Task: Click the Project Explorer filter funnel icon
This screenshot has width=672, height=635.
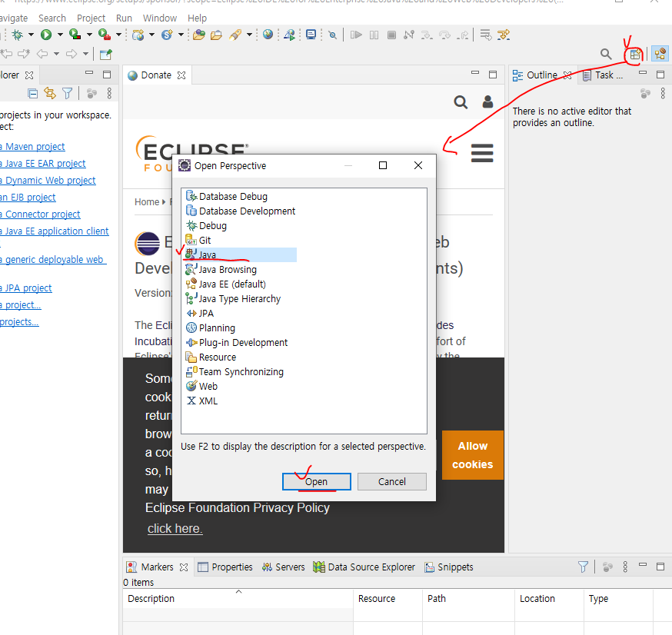Action: coord(68,93)
